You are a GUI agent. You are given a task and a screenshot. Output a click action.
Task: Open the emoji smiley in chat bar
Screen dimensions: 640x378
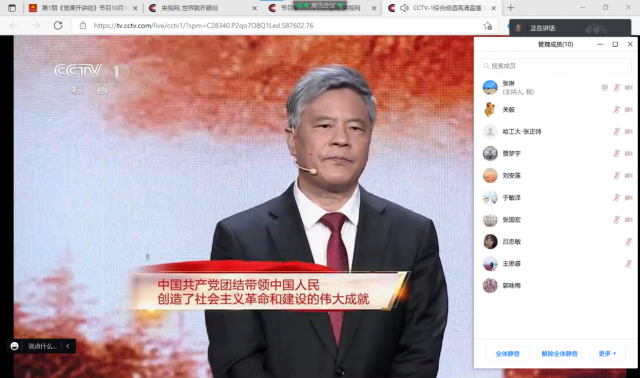[15, 346]
